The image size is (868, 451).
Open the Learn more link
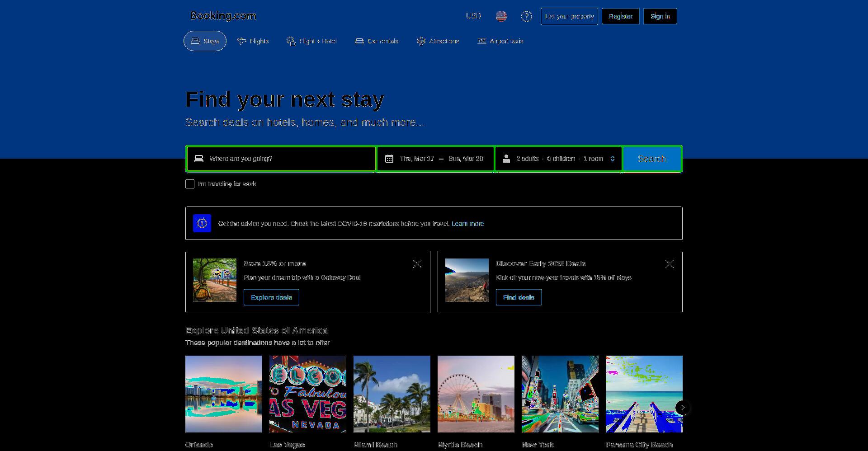coord(467,224)
